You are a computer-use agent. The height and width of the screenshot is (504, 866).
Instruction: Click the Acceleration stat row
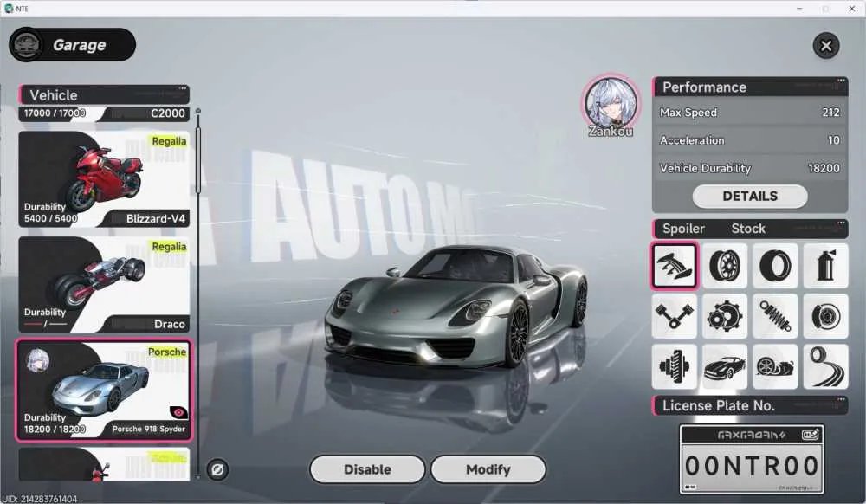click(750, 140)
